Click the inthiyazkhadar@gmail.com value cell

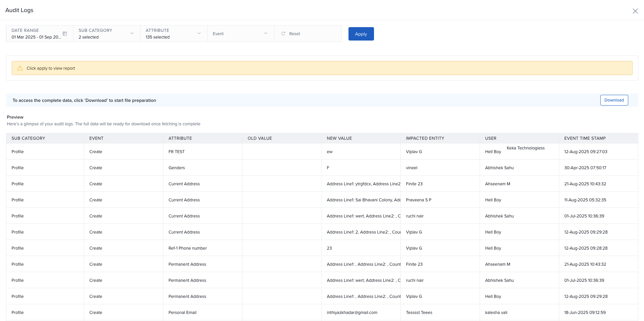pos(352,313)
